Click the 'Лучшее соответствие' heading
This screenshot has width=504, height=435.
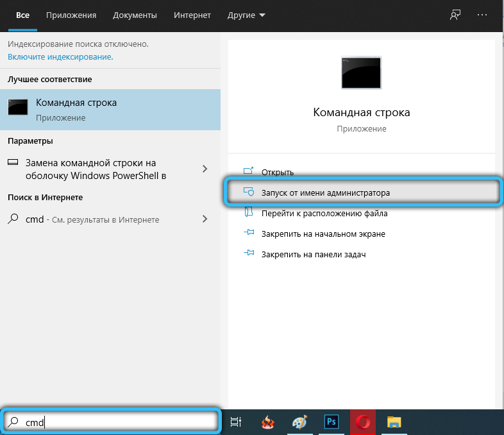click(50, 79)
